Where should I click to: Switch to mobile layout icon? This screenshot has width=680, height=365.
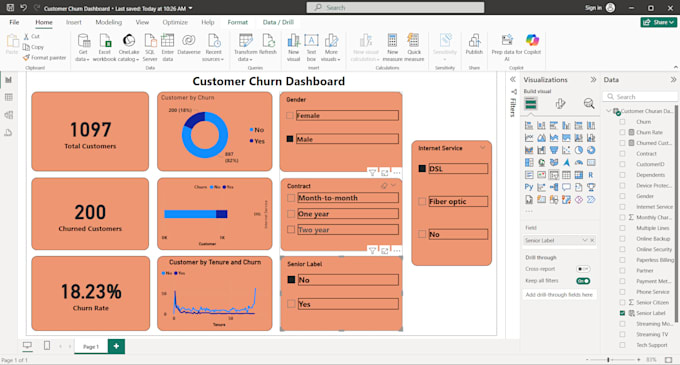(x=47, y=345)
